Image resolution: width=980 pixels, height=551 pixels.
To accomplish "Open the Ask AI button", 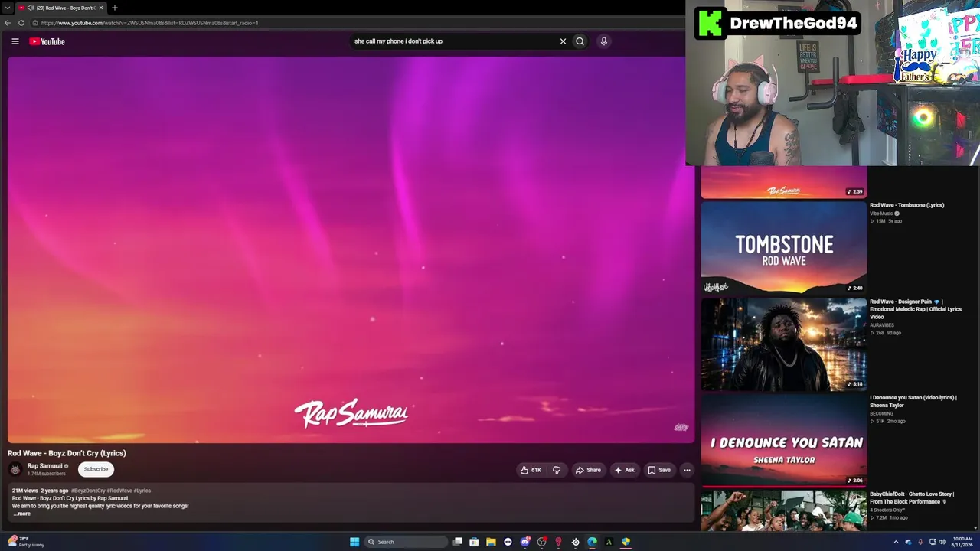I will coord(625,470).
